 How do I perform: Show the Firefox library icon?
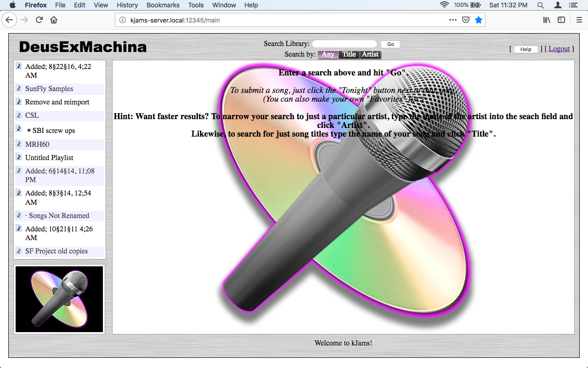pos(547,20)
